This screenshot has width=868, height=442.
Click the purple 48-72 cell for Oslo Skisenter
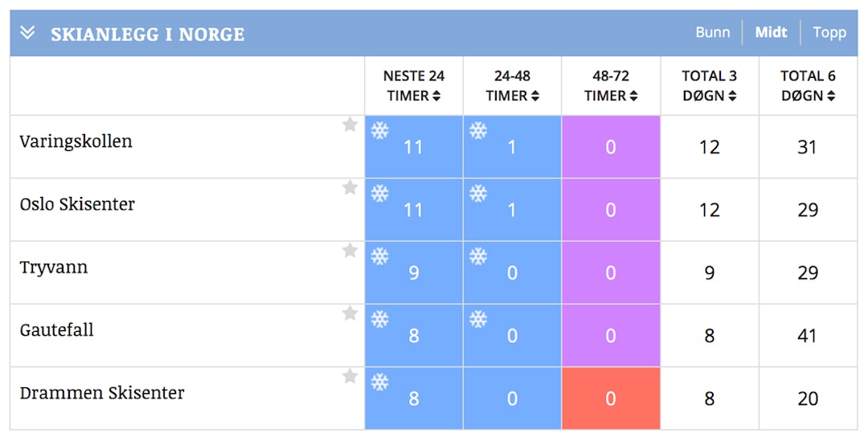[x=611, y=210]
